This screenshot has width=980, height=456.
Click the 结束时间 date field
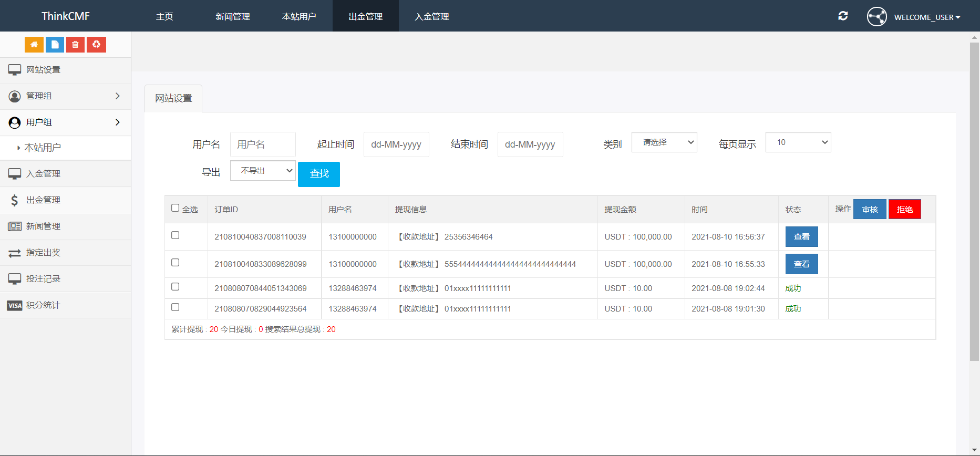(530, 144)
